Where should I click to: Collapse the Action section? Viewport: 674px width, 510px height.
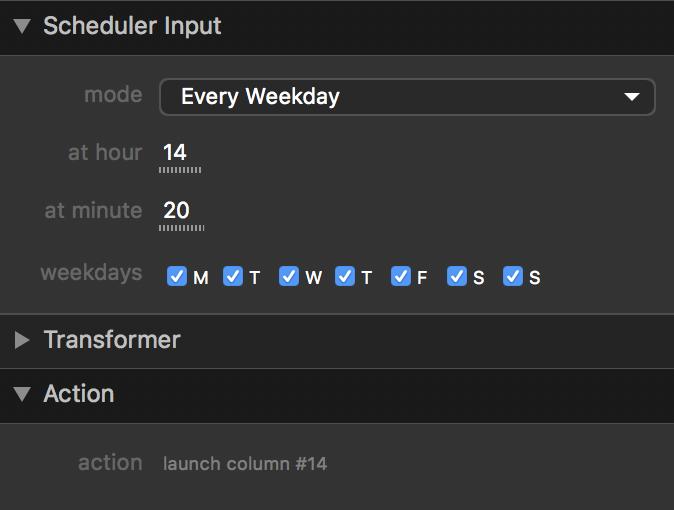[22, 394]
